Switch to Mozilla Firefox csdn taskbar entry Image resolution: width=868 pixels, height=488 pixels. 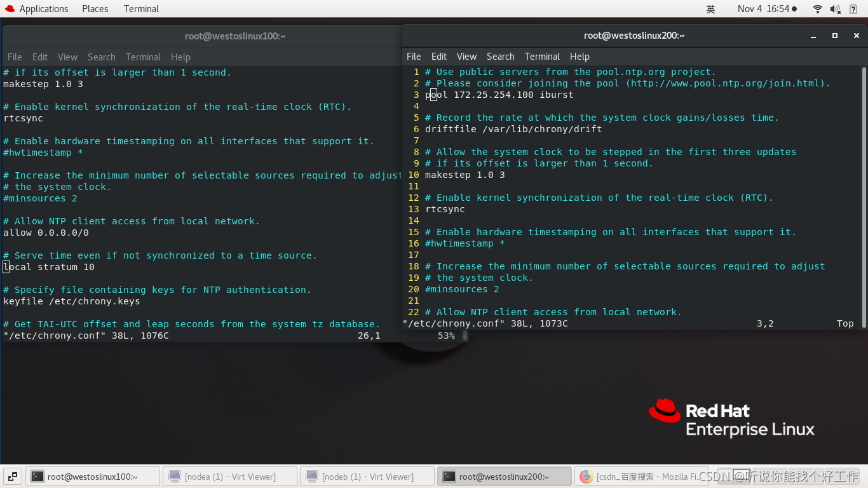pos(642,477)
